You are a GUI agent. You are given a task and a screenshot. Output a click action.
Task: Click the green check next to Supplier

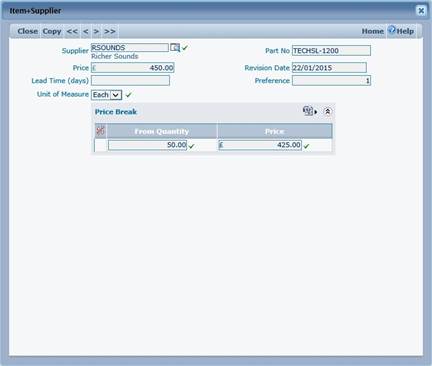185,48
